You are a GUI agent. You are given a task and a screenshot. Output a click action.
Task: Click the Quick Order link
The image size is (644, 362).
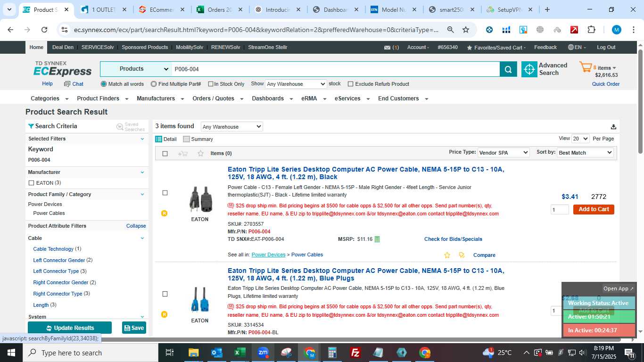pyautogui.click(x=606, y=84)
